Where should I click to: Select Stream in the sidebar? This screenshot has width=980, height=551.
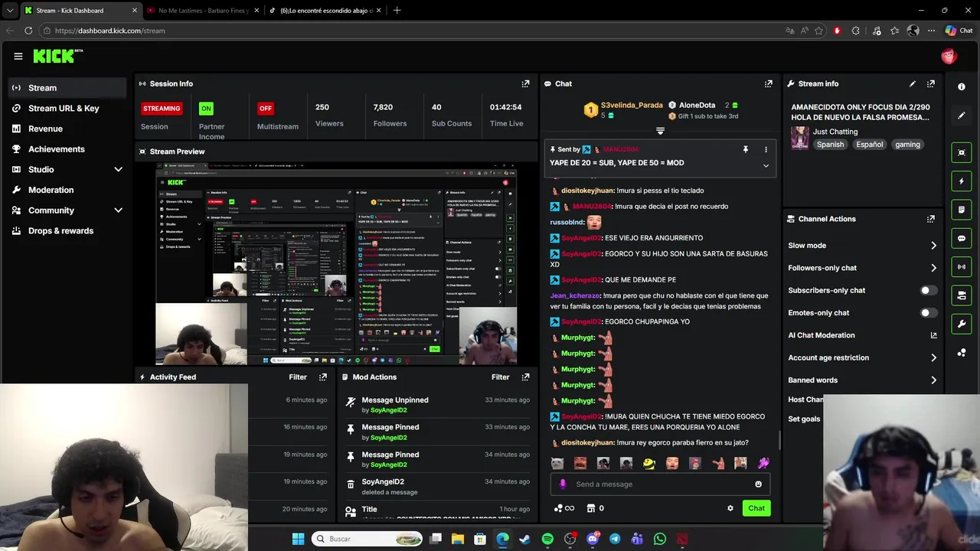(67, 88)
